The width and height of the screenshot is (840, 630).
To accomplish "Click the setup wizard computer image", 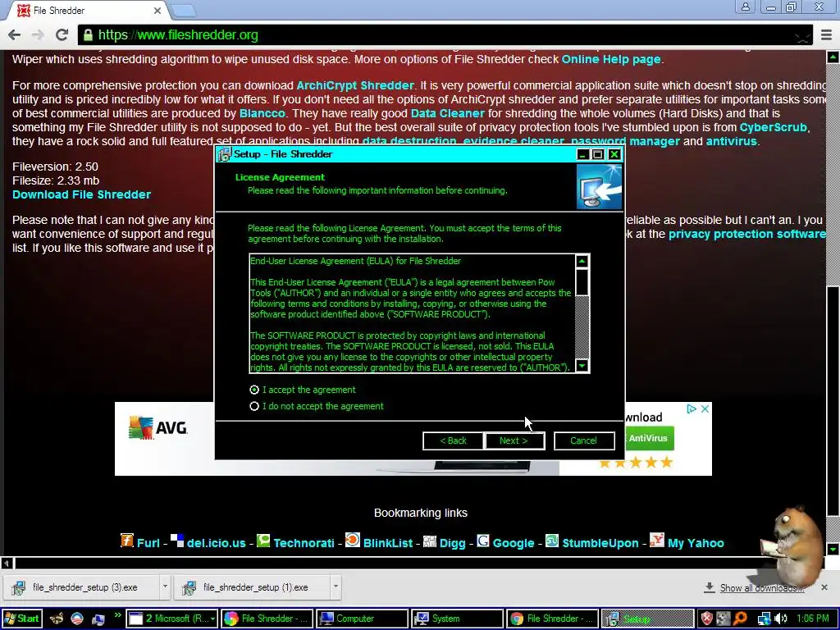I will [x=599, y=186].
